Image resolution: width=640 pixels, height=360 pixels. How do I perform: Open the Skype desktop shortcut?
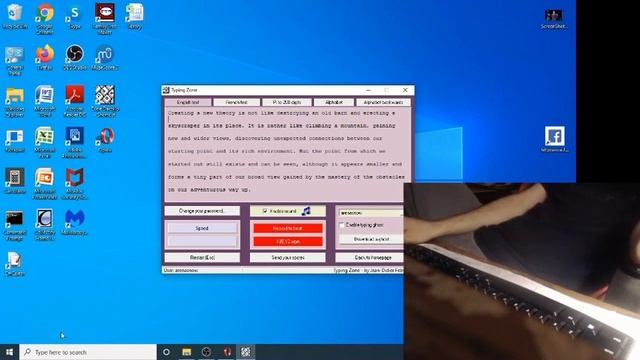pos(74,16)
